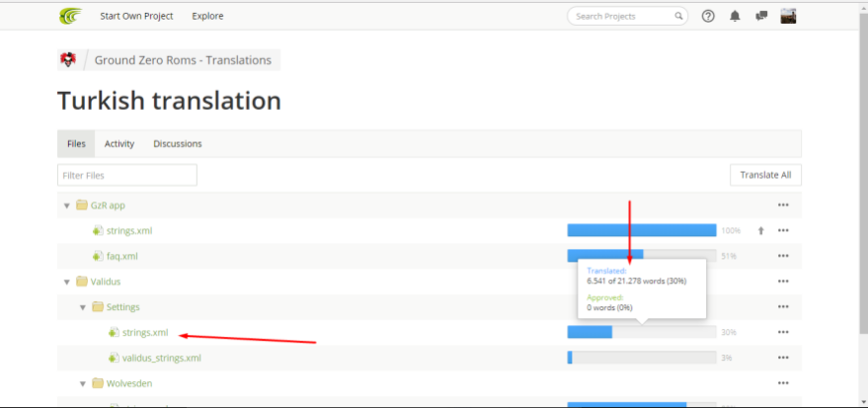Open the notifications bell icon
The width and height of the screenshot is (868, 408).
(735, 16)
